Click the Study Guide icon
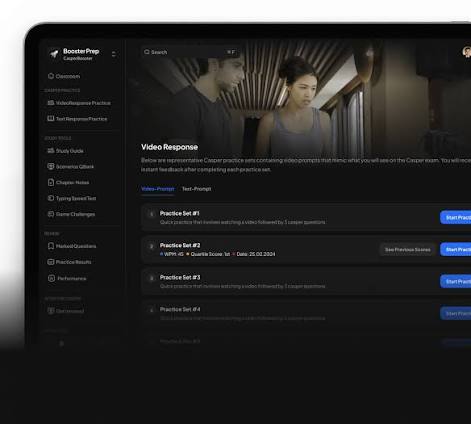 click(51, 150)
